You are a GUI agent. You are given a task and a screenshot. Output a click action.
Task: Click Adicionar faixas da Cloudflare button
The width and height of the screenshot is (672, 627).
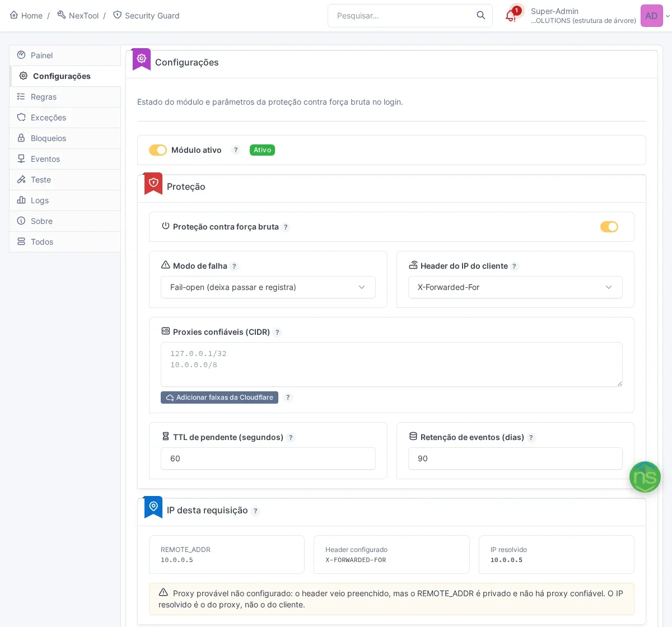tap(220, 397)
